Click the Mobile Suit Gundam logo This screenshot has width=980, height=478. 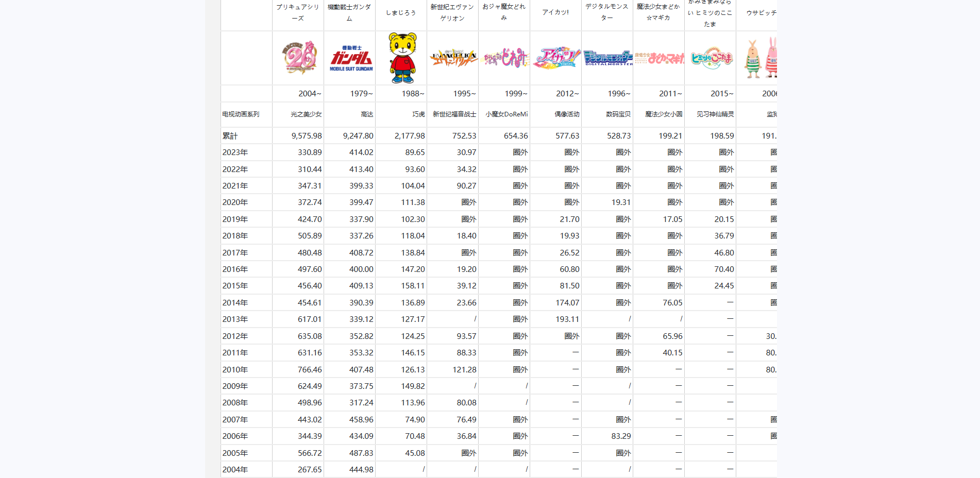pos(351,58)
